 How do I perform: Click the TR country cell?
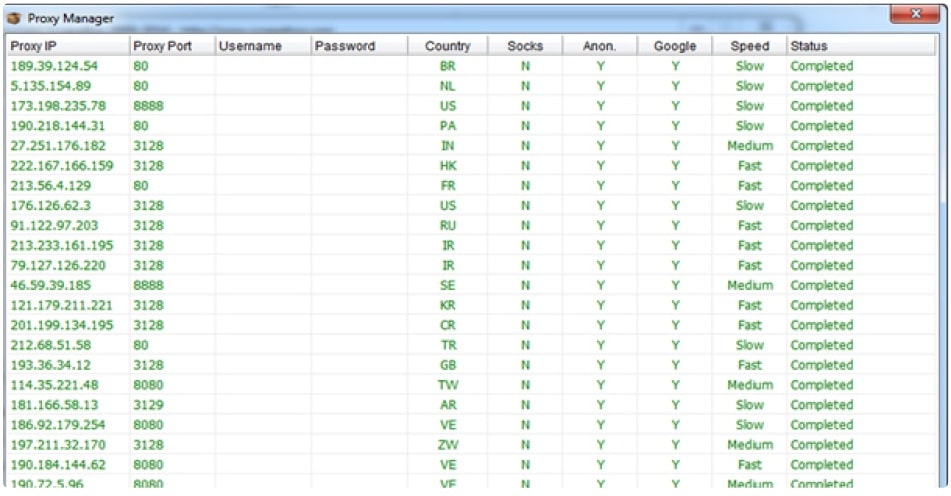point(448,345)
